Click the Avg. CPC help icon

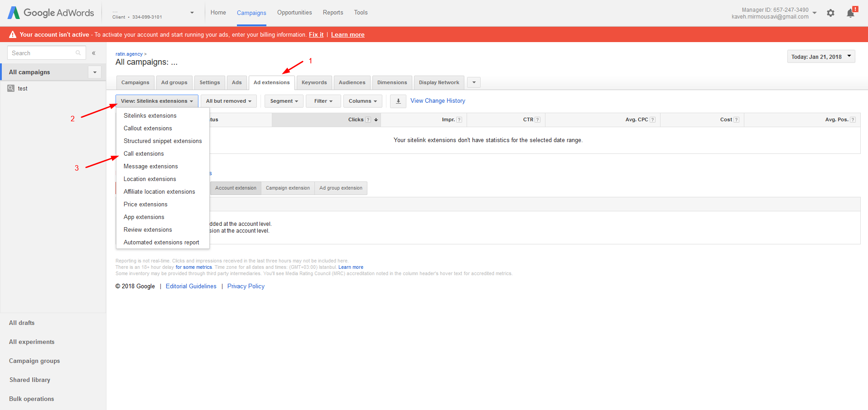[652, 120]
